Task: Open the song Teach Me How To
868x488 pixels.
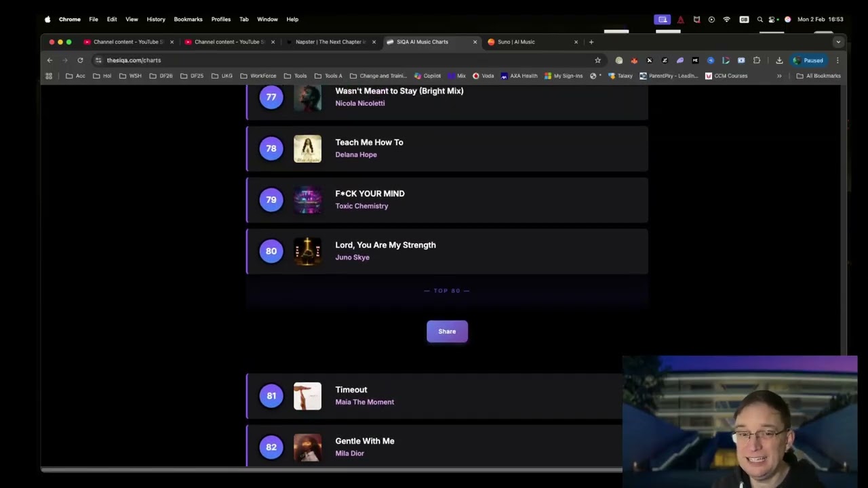Action: [369, 142]
